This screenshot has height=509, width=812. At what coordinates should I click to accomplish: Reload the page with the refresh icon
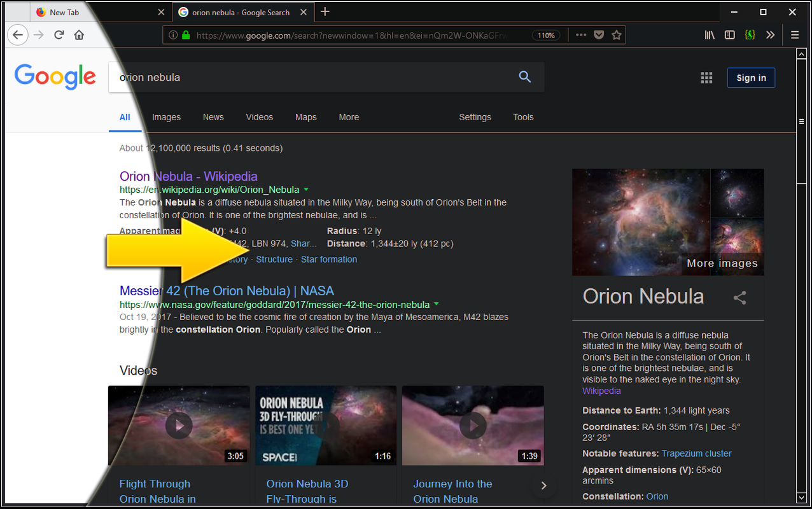[59, 35]
